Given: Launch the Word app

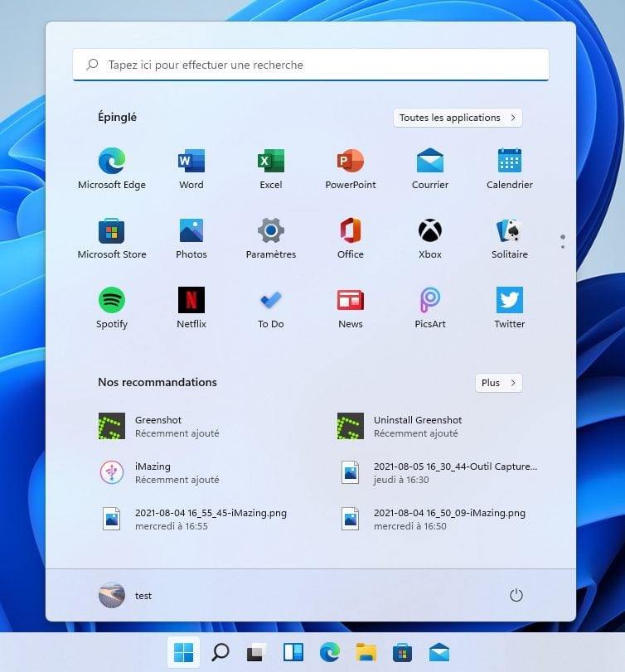Looking at the screenshot, I should click(191, 168).
